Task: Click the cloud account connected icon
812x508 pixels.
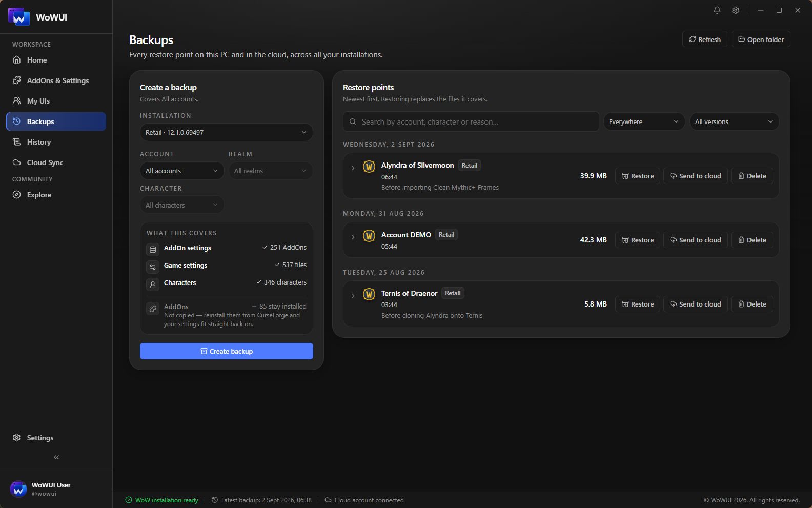Action: pyautogui.click(x=328, y=500)
